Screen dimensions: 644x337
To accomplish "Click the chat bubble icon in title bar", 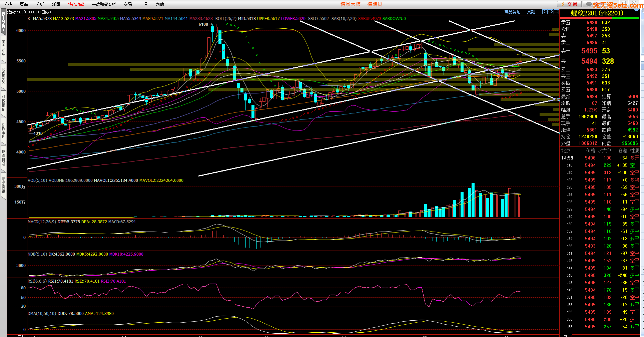I will pyautogui.click(x=589, y=4).
